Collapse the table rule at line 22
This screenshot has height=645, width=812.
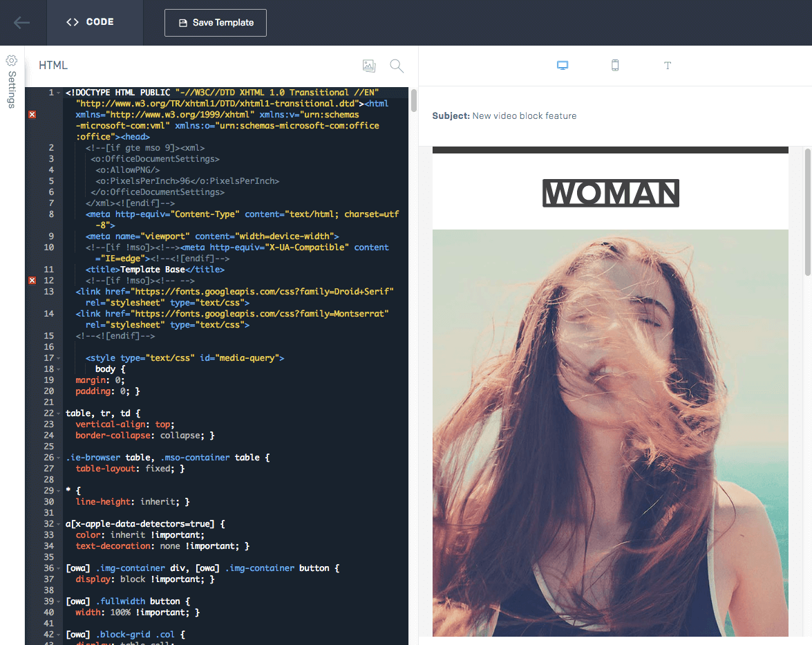point(59,413)
